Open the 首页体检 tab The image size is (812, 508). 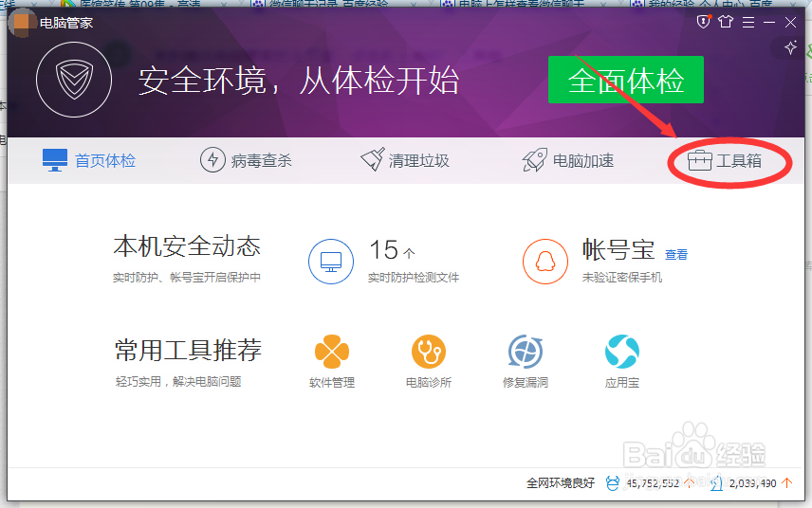pos(89,160)
